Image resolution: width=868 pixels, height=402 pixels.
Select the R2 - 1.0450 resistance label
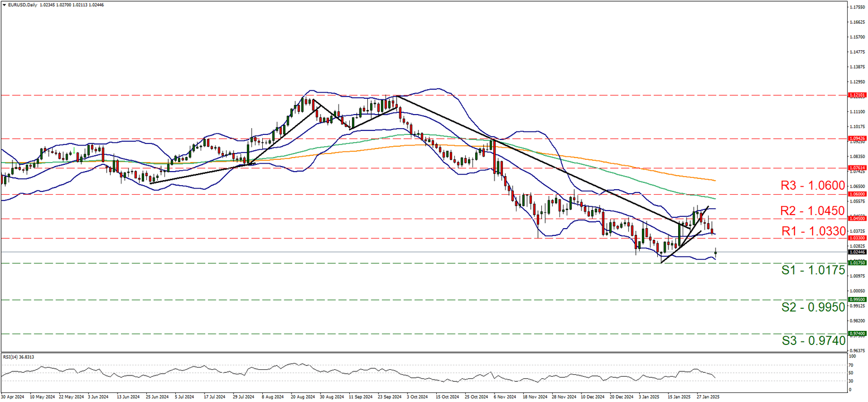pos(814,211)
